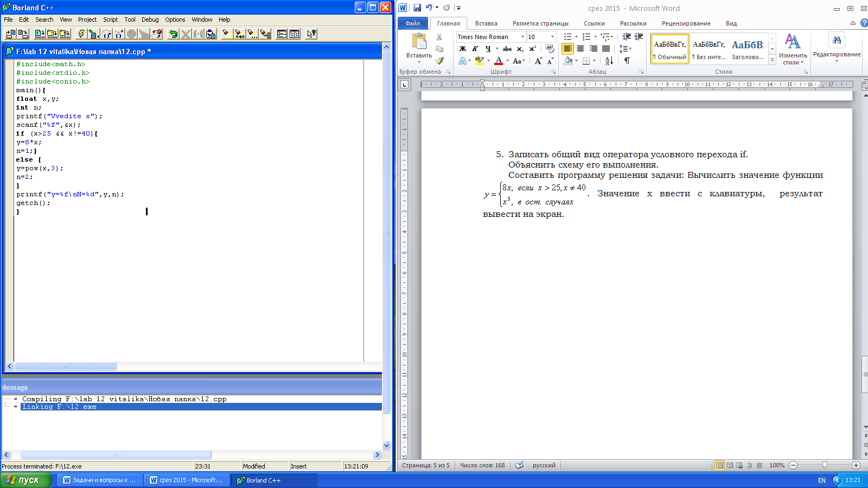Open the Debug menu in Borland C++

(x=150, y=20)
